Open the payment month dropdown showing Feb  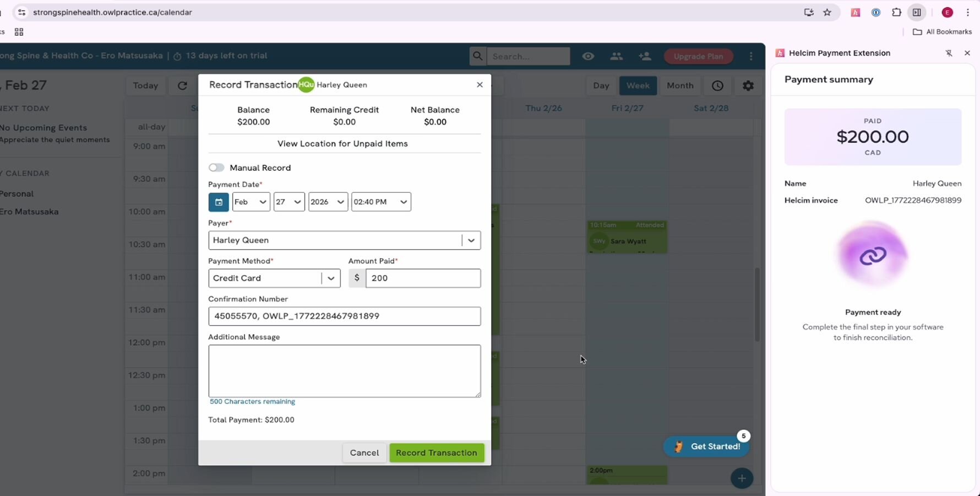click(251, 202)
